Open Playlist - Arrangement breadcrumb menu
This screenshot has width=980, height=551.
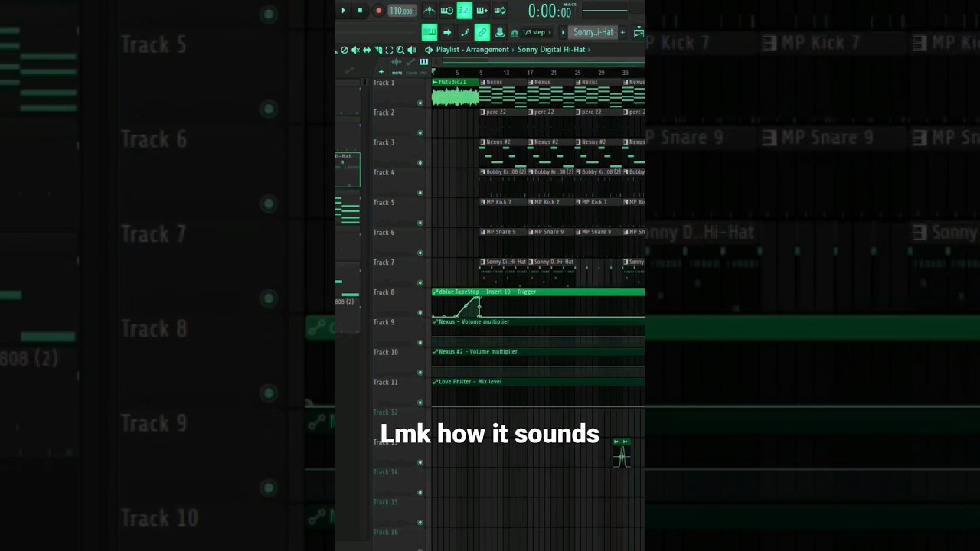coord(472,49)
